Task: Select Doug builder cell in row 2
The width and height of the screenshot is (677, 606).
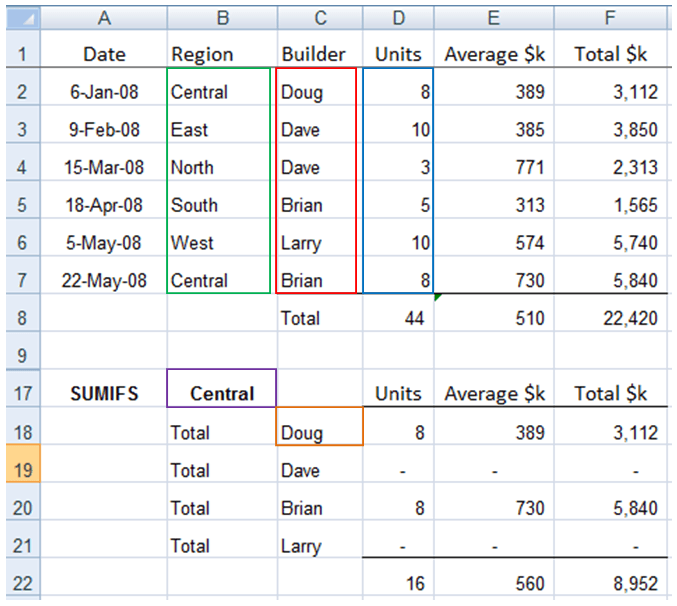Action: pyautogui.click(x=320, y=86)
